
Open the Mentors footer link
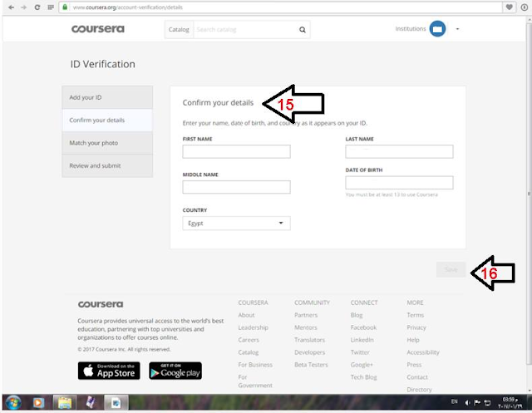(x=306, y=327)
